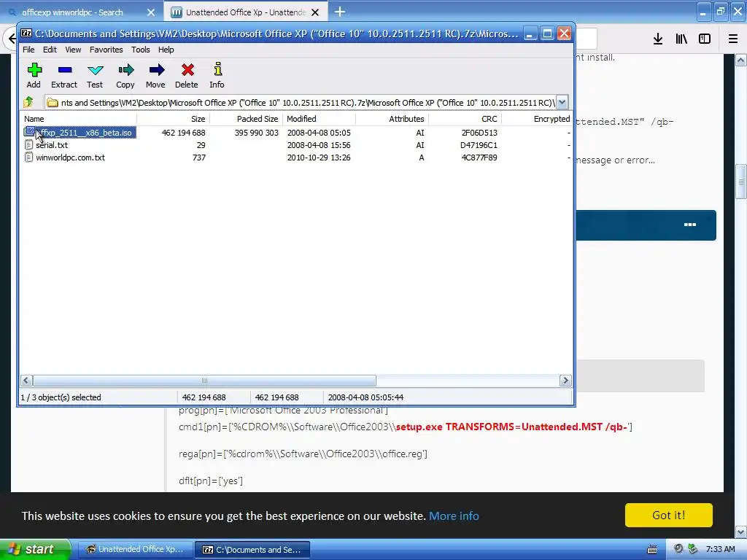
Task: Select the Copy toolbar icon
Action: [125, 71]
